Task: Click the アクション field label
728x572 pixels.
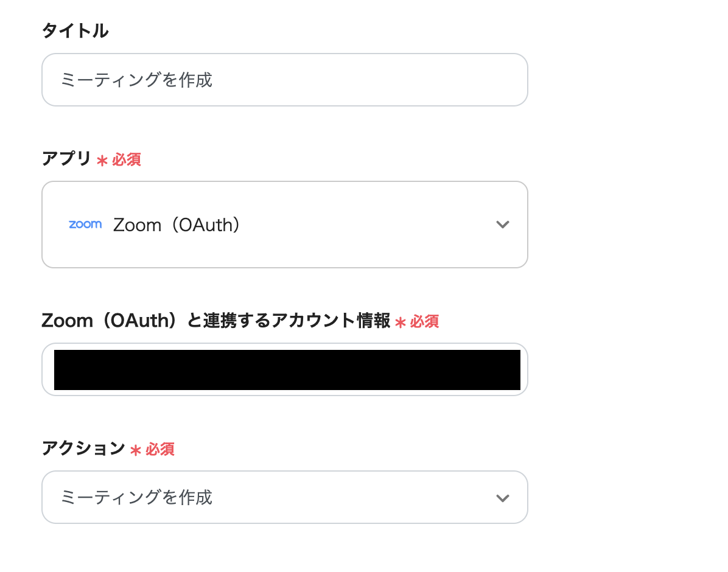Action: coord(83,449)
